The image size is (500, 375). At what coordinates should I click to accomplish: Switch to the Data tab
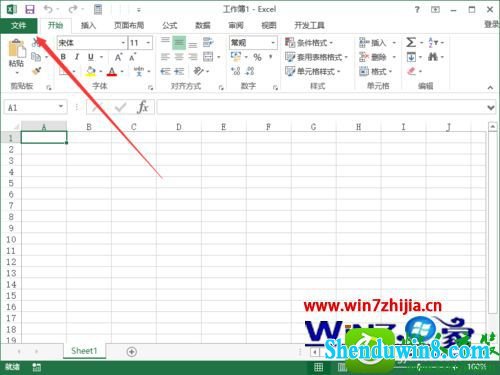point(203,25)
